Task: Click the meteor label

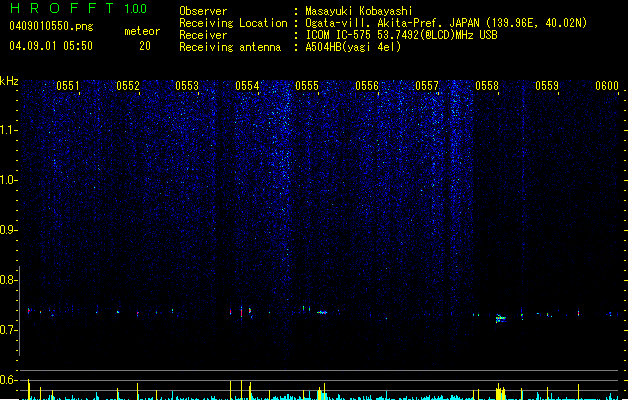Action: pyautogui.click(x=142, y=31)
